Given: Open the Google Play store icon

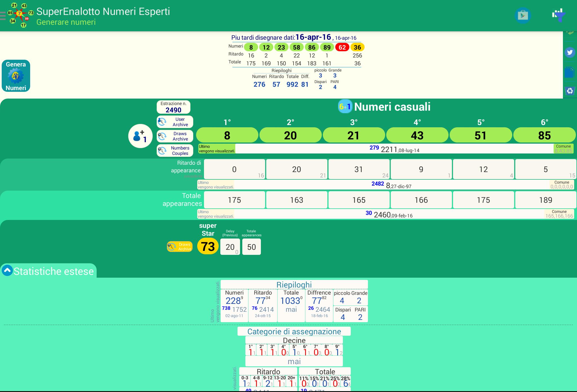Looking at the screenshot, I should click(523, 15).
